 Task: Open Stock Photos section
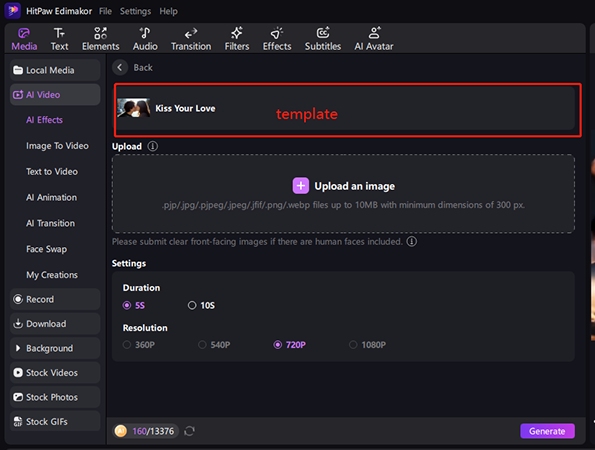point(55,397)
